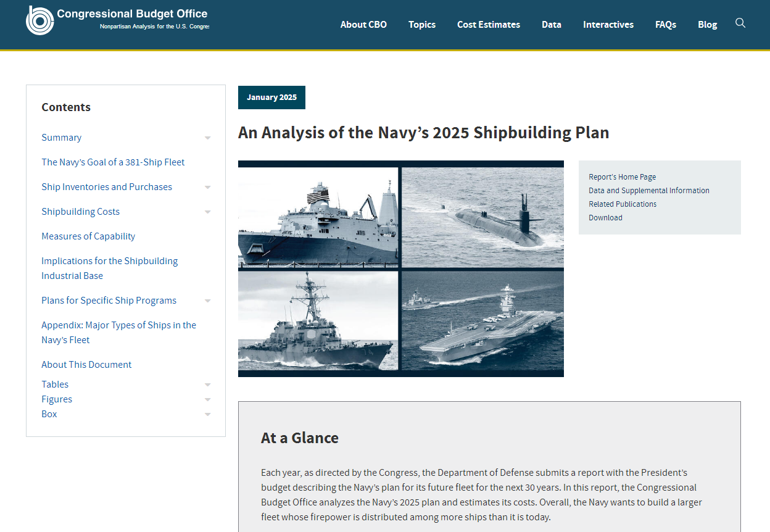This screenshot has height=532, width=770.
Task: Open The Navy's Goal of a 381-Ship Fleet
Action: point(113,162)
